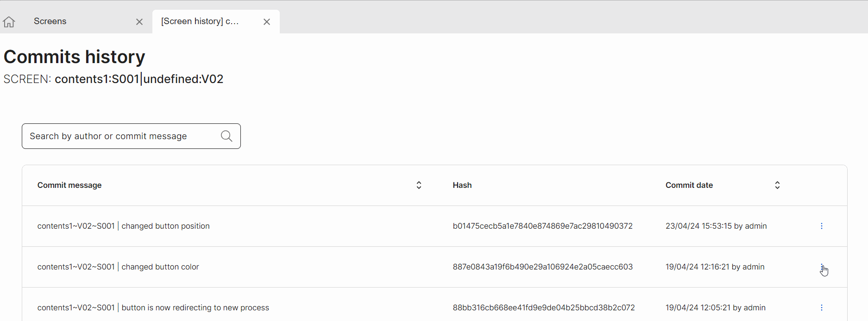Image resolution: width=868 pixels, height=321 pixels.
Task: Click the Commit date column header text
Action: tap(689, 185)
